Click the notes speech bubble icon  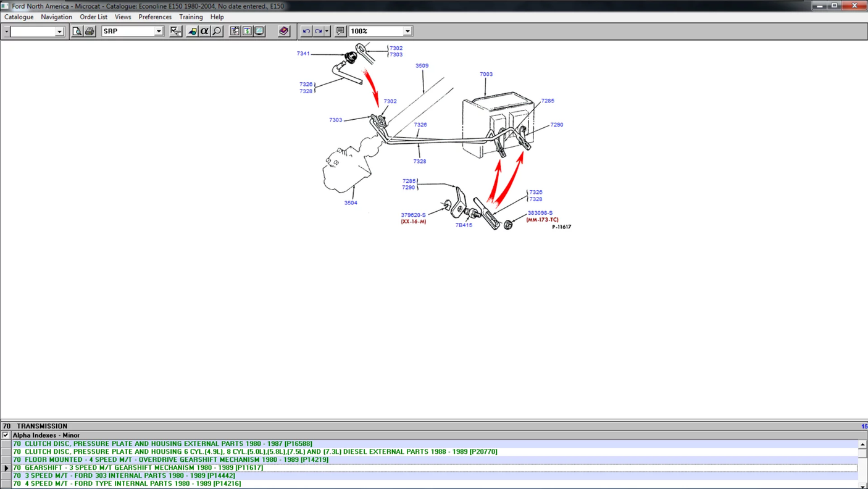(340, 31)
